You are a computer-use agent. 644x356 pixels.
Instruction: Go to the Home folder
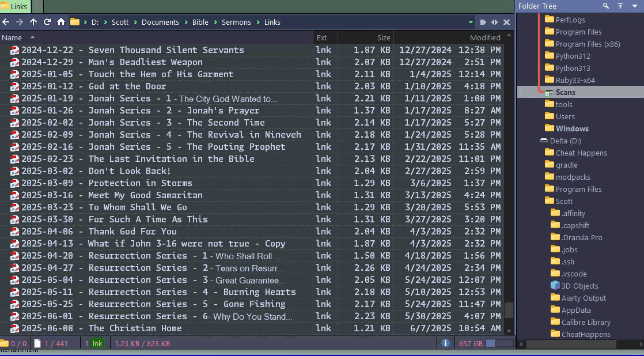point(61,22)
